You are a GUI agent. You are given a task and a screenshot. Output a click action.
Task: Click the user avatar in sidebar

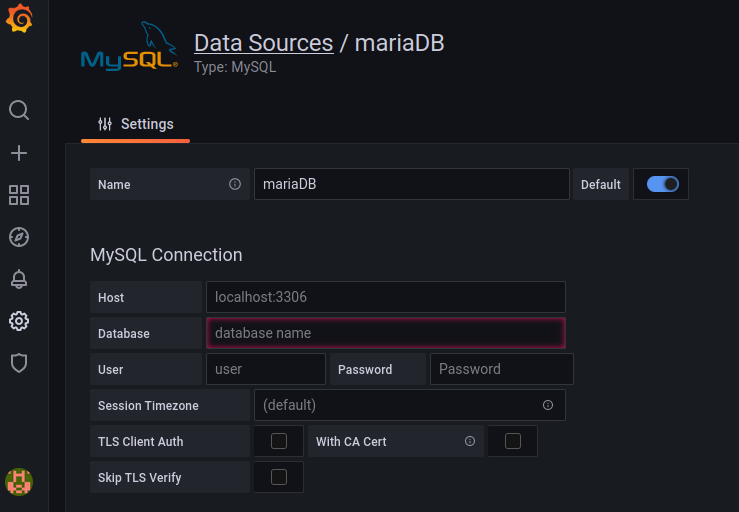click(x=19, y=482)
